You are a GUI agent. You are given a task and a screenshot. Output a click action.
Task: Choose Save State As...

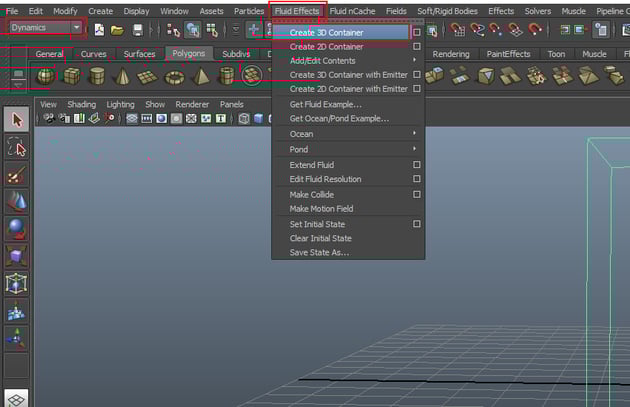319,252
